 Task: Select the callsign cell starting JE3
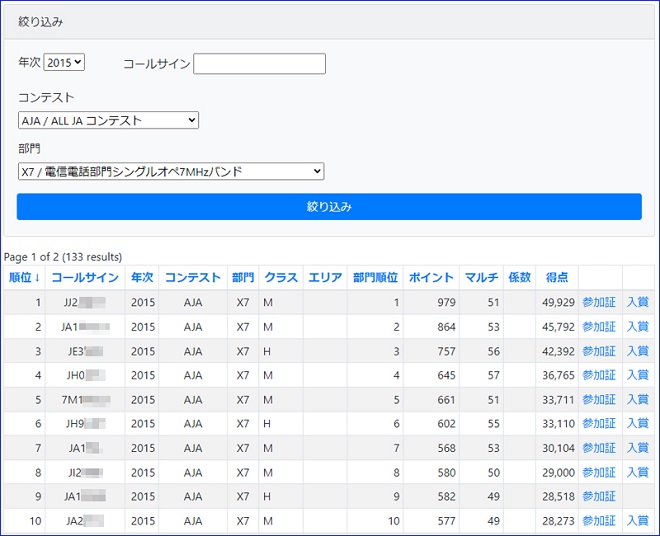coord(85,351)
